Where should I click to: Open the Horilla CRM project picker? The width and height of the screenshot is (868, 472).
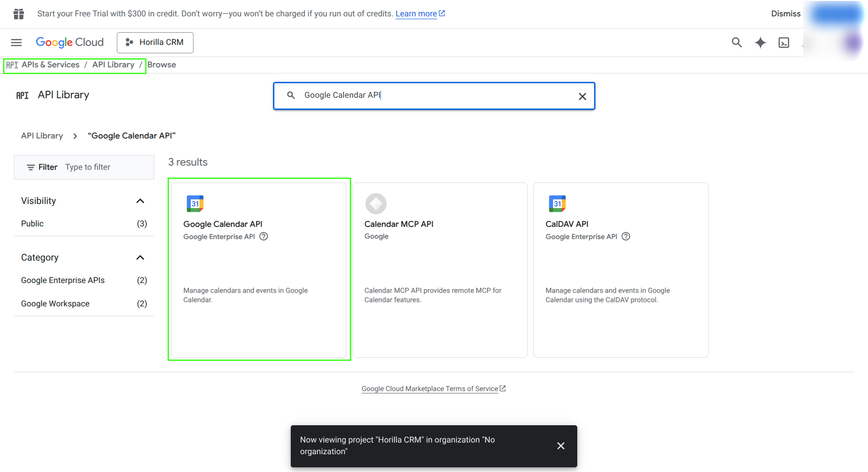[155, 43]
